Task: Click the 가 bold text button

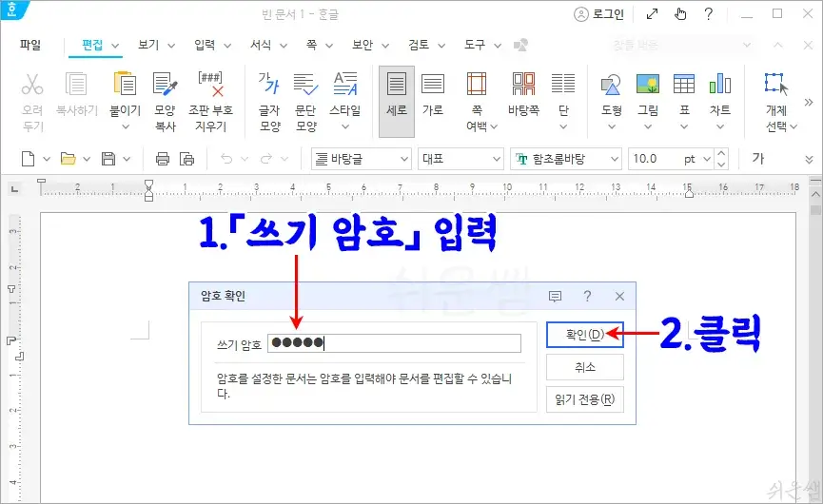Action: pyautogui.click(x=758, y=159)
